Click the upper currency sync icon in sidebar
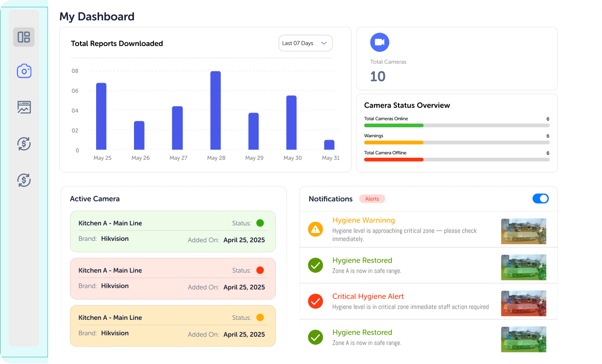This screenshot has width=602, height=364. (x=24, y=144)
